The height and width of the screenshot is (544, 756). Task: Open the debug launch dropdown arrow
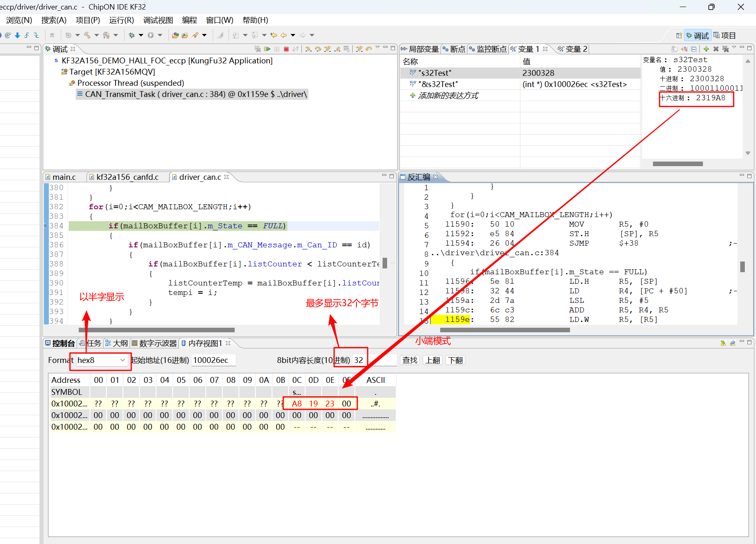click(141, 35)
